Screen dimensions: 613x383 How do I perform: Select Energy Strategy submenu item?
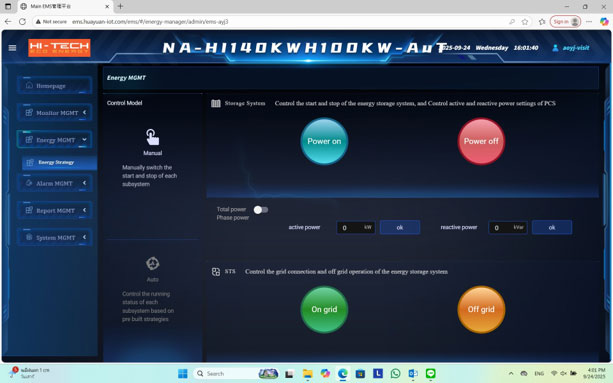(x=59, y=162)
